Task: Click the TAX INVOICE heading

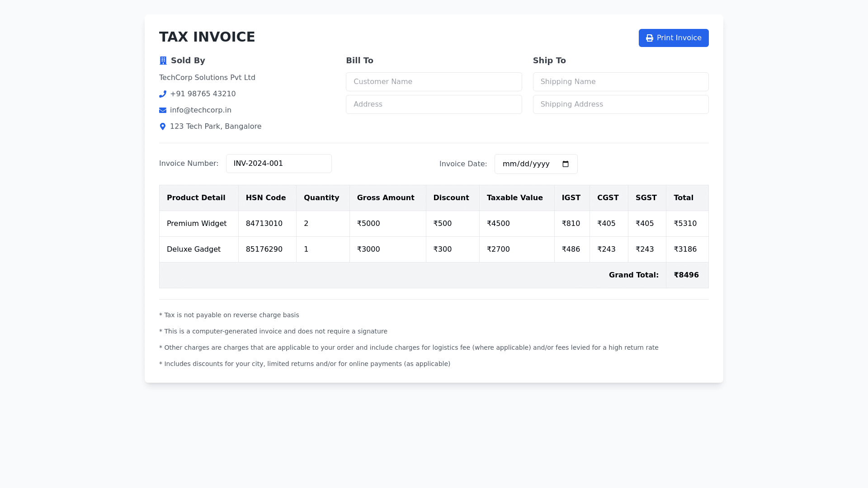Action: click(207, 37)
